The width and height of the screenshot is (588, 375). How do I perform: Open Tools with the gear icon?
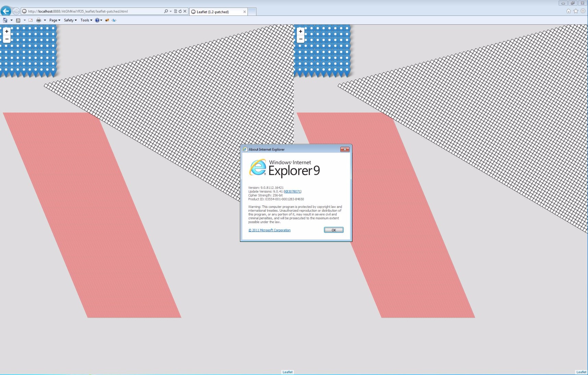point(583,11)
